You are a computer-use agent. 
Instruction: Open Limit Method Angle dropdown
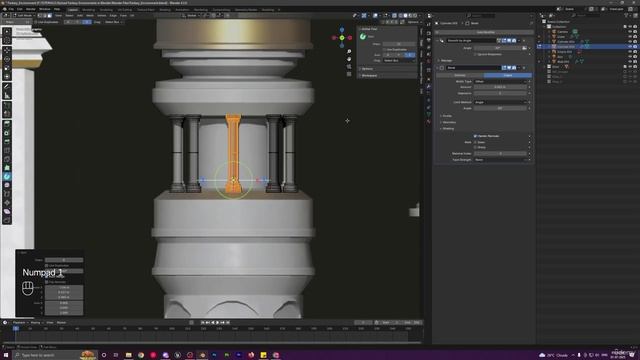(500, 102)
